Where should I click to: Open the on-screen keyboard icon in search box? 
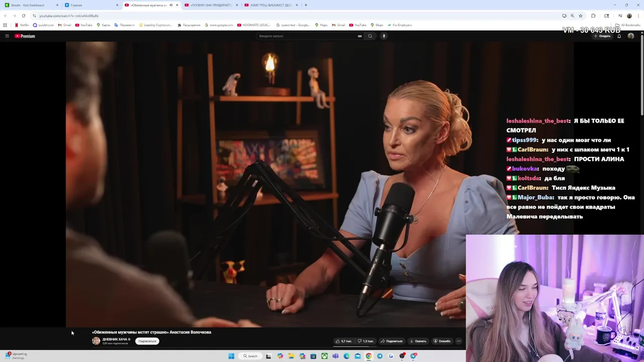pos(360,36)
